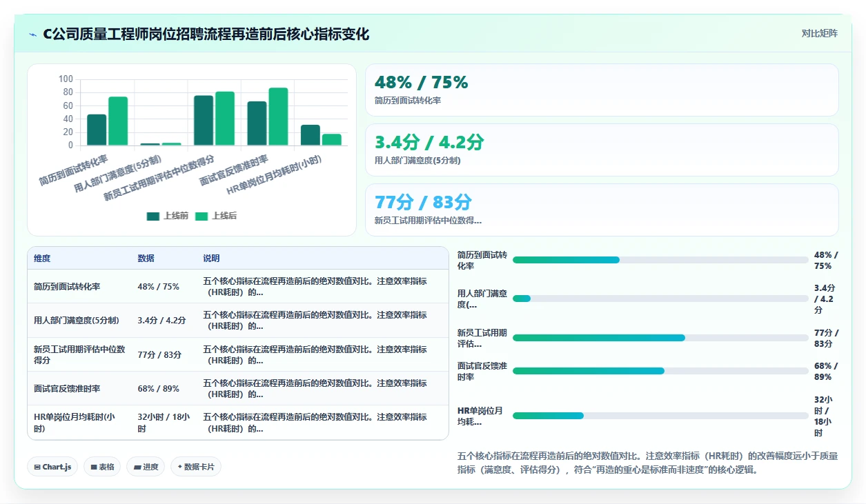
Task: Select the 用人部门满意度(5分制) table row label
Action: coord(76,321)
